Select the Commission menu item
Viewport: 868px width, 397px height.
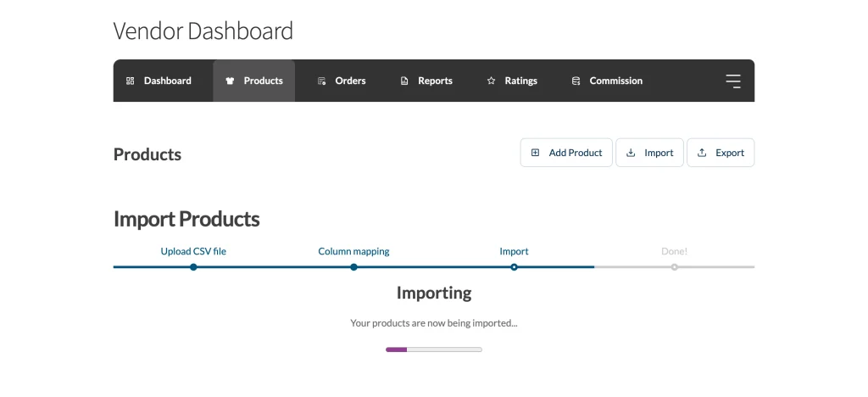[607, 81]
